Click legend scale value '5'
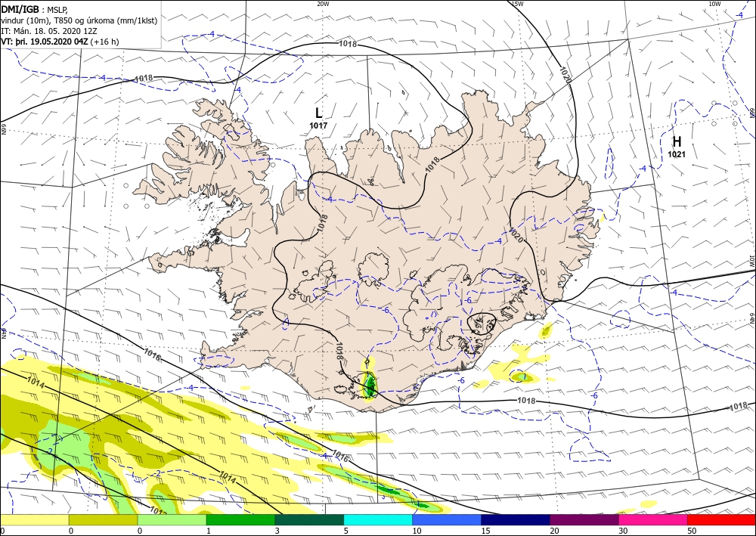 point(346,531)
